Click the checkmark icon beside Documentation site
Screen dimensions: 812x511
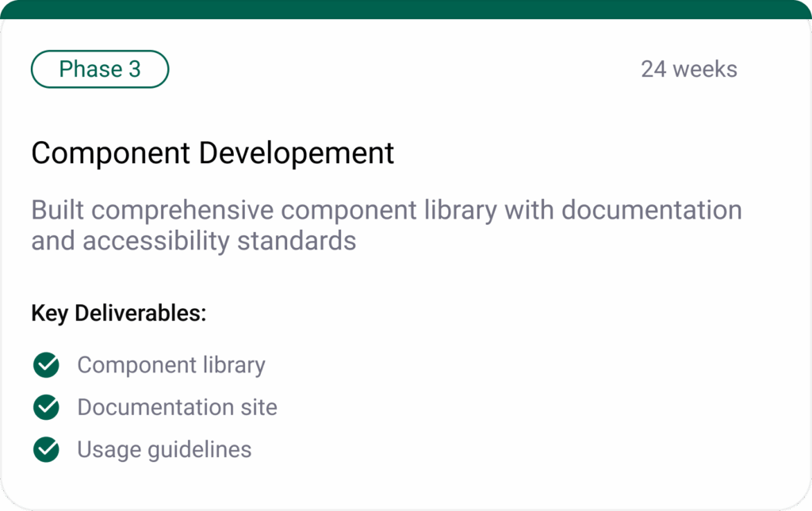pyautogui.click(x=47, y=407)
